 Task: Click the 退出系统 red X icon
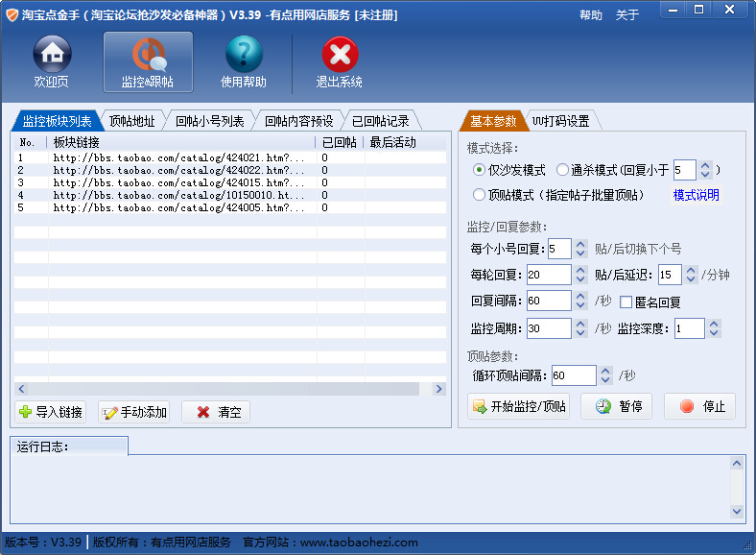(x=340, y=62)
